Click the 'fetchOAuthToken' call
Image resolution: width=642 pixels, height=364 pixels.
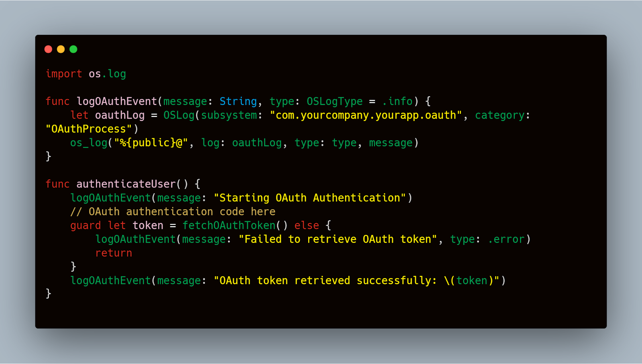pos(229,226)
